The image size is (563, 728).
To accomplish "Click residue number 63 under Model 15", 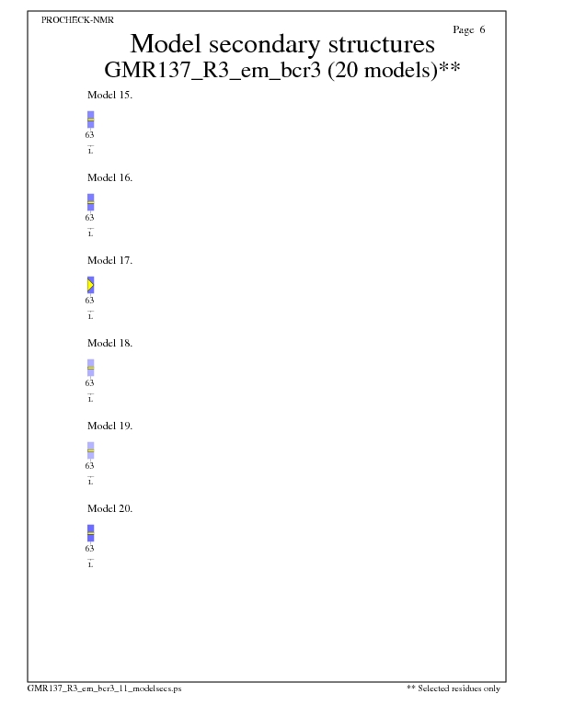I will tap(90, 135).
